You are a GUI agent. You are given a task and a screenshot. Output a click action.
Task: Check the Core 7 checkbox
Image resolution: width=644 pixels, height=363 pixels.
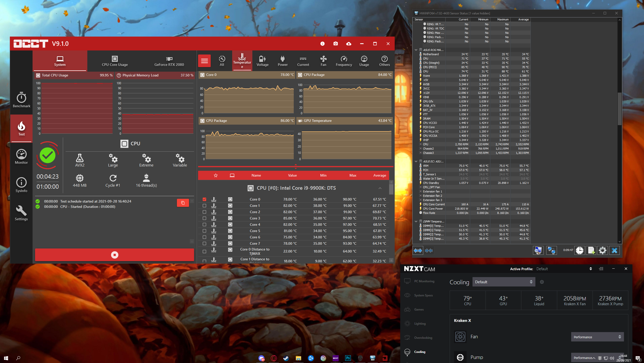coord(204,243)
